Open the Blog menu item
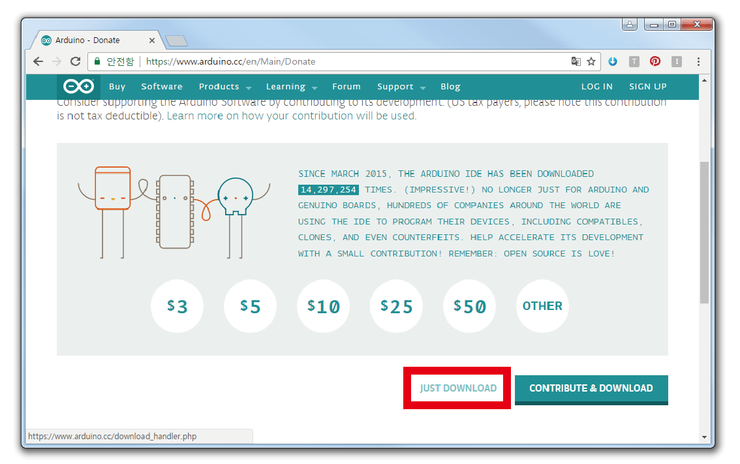 click(450, 86)
